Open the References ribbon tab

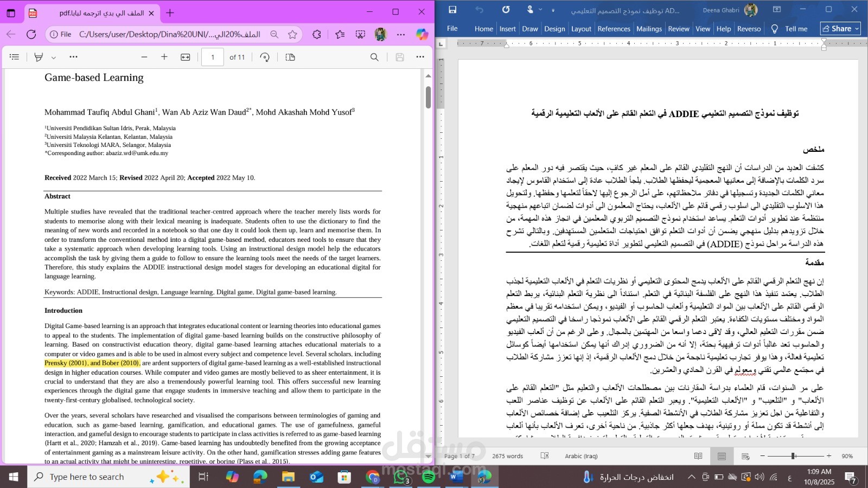[x=614, y=29]
